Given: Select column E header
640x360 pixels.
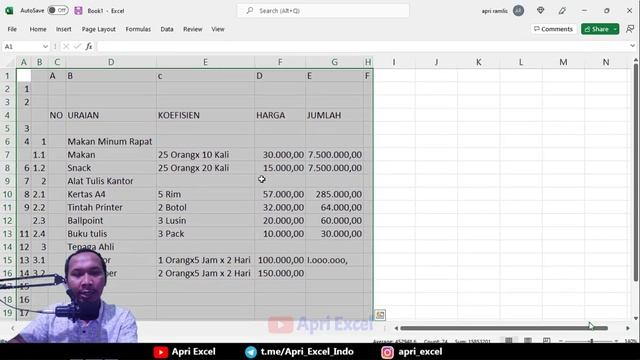Looking at the screenshot, I should tap(205, 62).
